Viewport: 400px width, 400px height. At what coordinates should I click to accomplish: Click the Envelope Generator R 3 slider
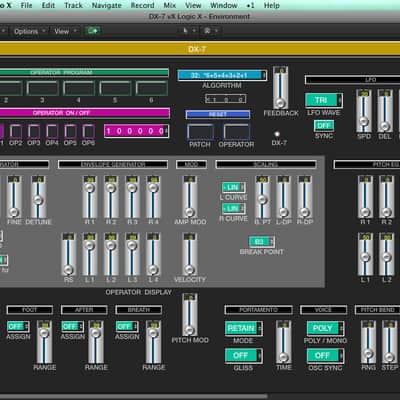132,197
